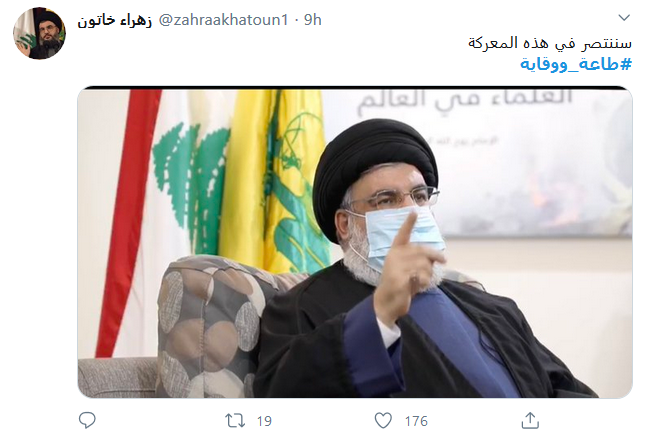Open the poster's profile avatar picture

point(39,33)
